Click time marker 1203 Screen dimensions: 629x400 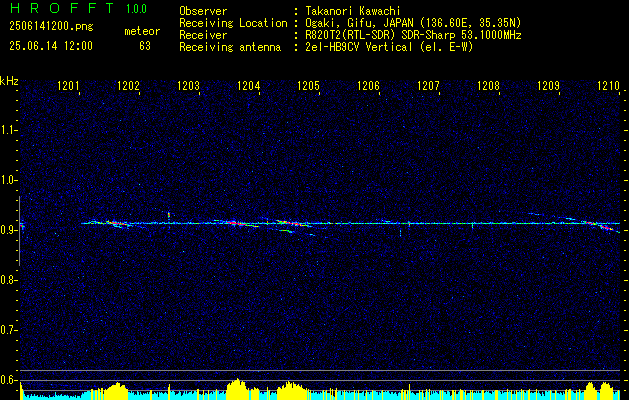click(x=189, y=85)
